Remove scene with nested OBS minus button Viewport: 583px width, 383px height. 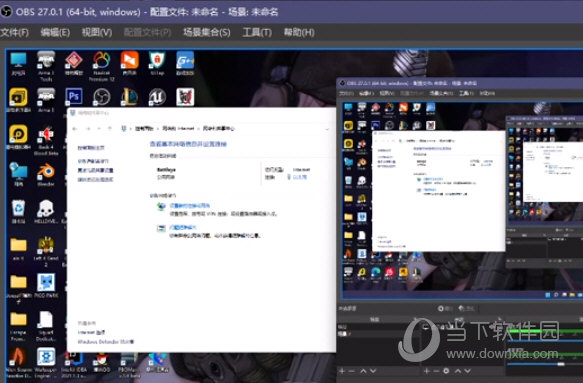click(x=352, y=371)
